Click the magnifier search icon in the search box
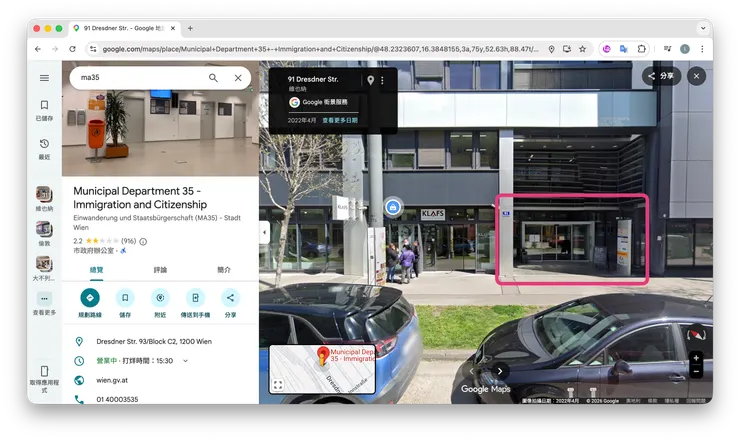The width and height of the screenshot is (740, 440). point(213,78)
